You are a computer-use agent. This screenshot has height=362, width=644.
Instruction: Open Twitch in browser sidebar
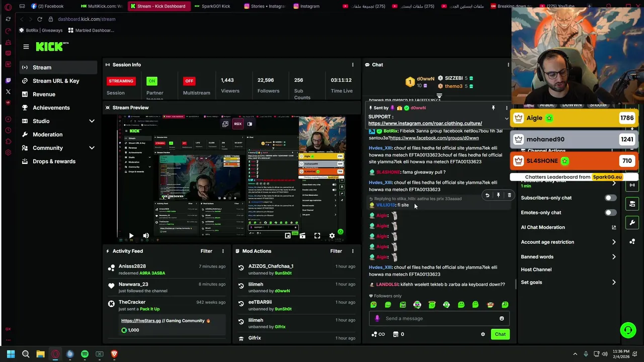8,80
